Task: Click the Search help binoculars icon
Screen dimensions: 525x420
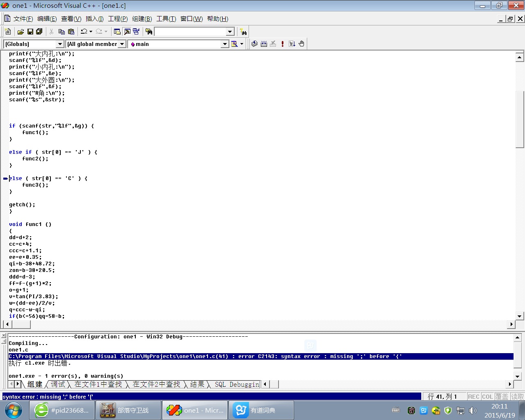Action: (243, 32)
